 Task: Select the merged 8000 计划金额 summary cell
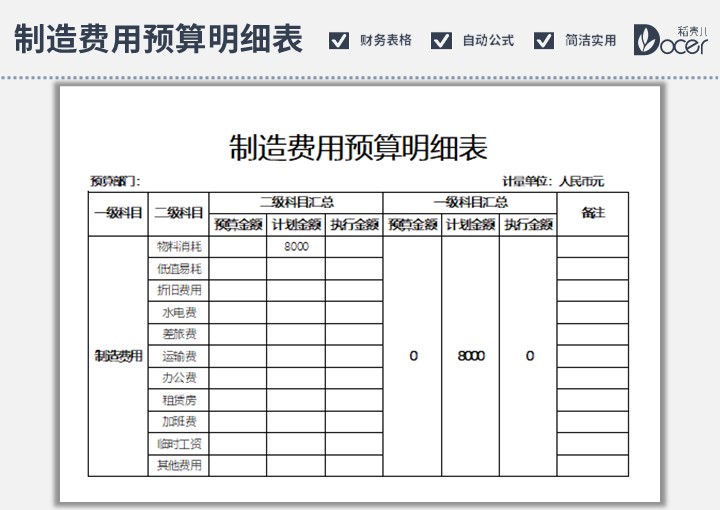(470, 356)
